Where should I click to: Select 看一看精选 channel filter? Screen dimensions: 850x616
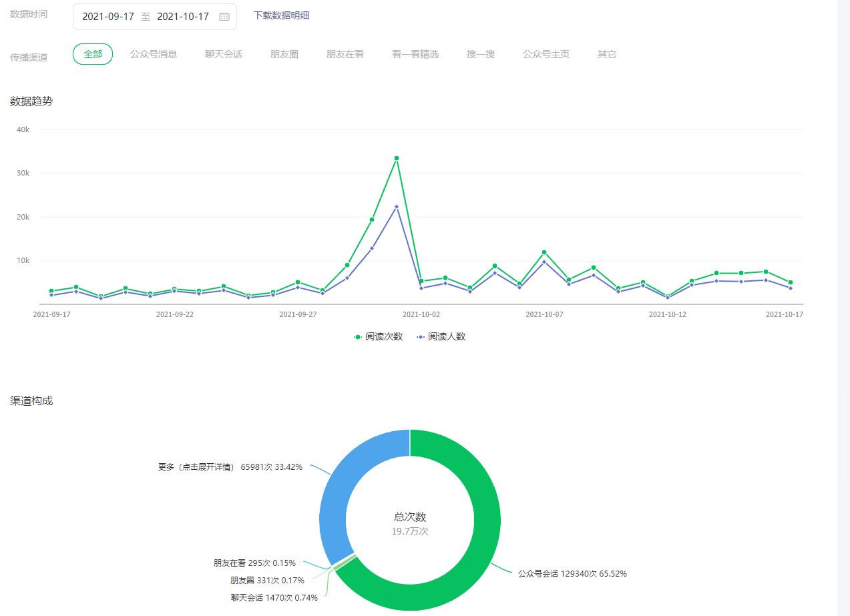click(x=415, y=54)
